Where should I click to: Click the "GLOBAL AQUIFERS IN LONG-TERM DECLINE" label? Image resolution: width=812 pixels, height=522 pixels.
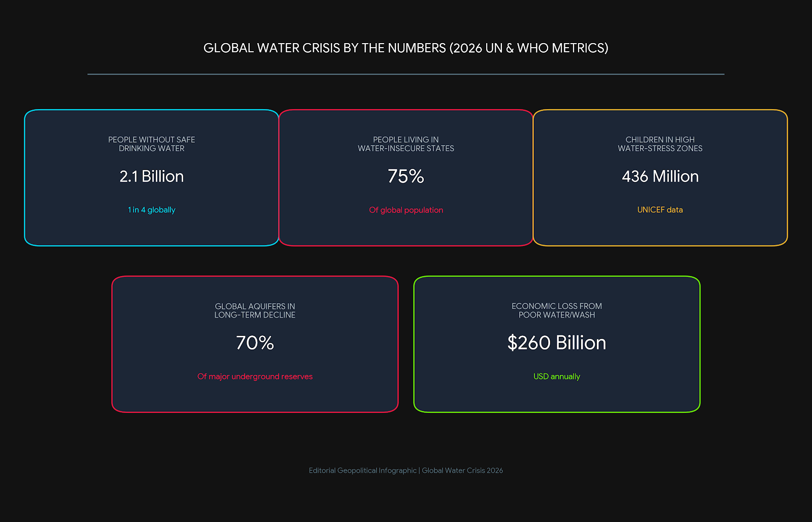[255, 310]
